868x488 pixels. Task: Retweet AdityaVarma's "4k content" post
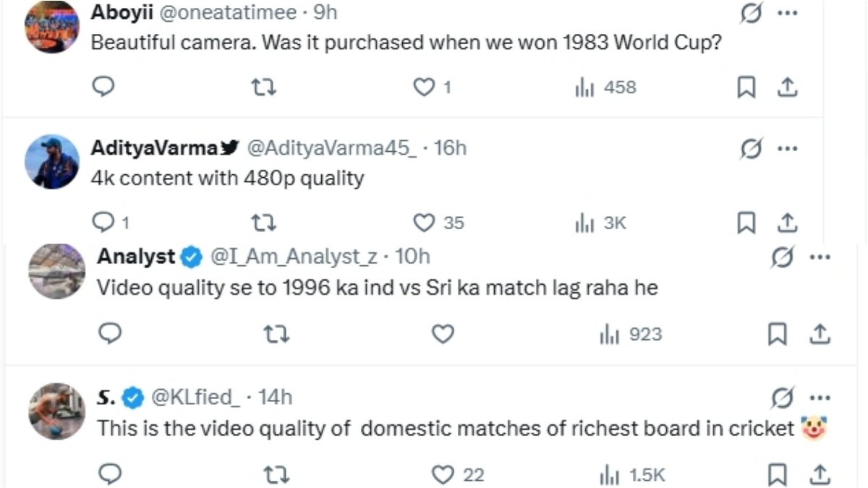pyautogui.click(x=265, y=223)
